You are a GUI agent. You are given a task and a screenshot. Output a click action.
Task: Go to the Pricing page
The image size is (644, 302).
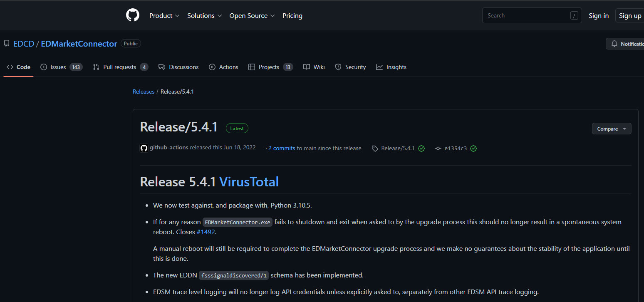[292, 16]
